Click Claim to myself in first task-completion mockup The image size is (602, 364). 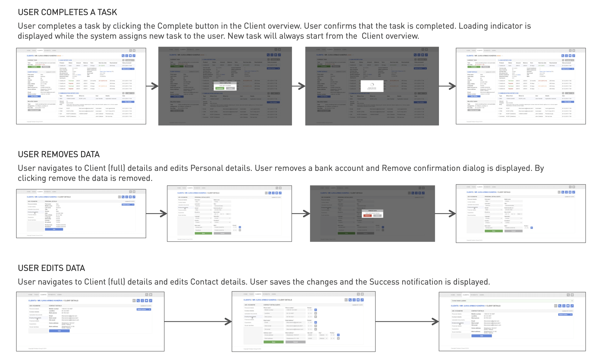click(x=34, y=110)
